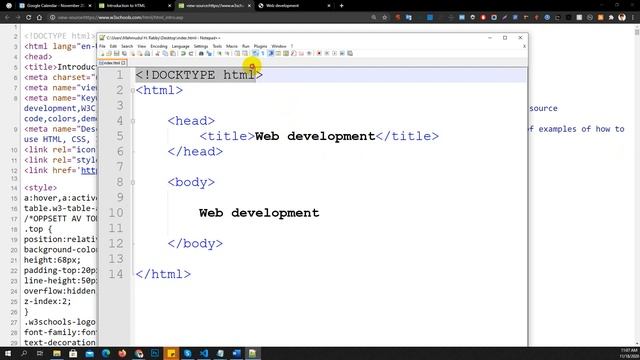Toggle the Word wrap toolbar icon
The height and width of the screenshot is (360, 640).
pyautogui.click(x=255, y=53)
